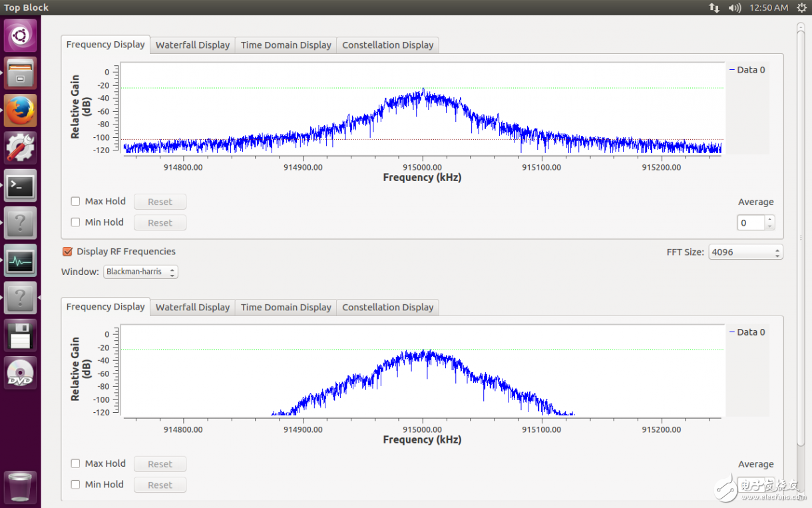Open the DVD disc dock icon

[x=20, y=373]
